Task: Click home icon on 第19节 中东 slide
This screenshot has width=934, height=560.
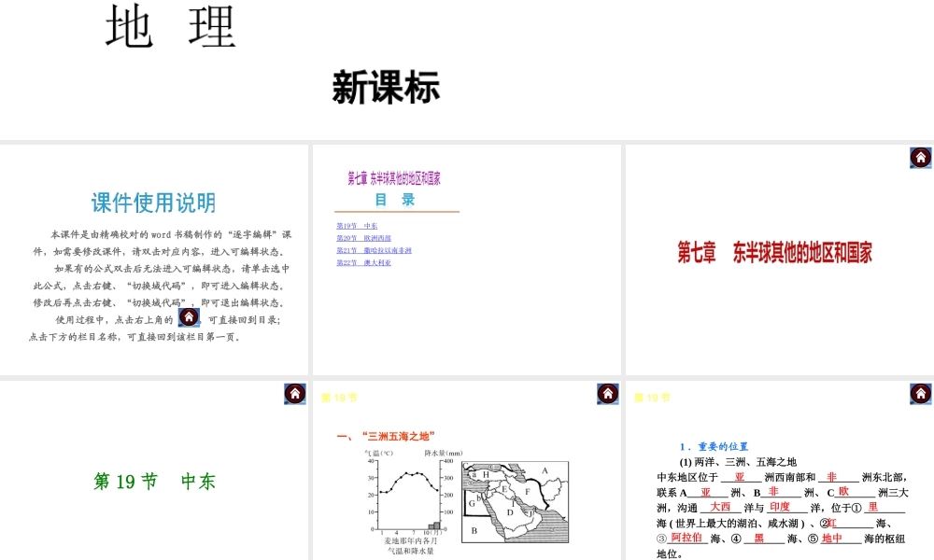Action: [295, 394]
